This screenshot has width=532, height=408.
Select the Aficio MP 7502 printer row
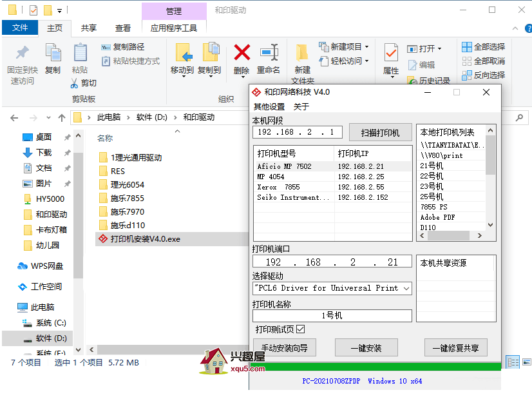pos(332,166)
